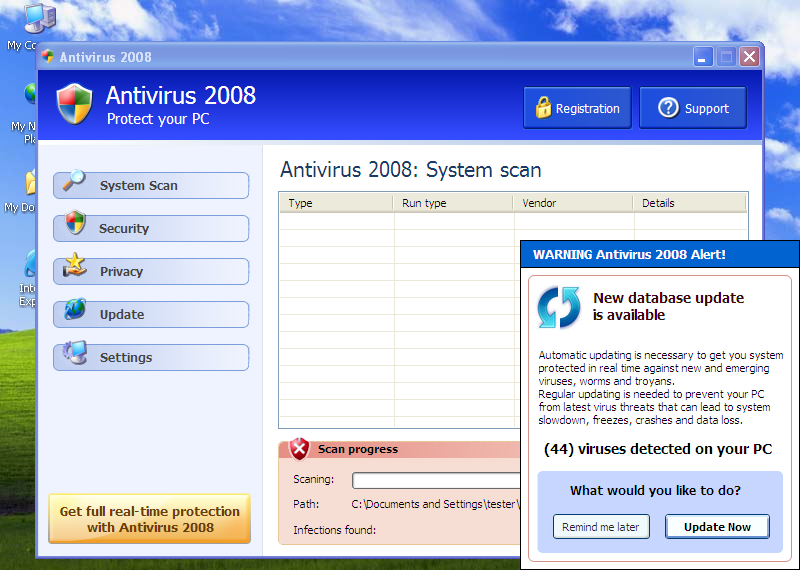
Task: Click the 'Infections found:' label
Action: click(335, 530)
